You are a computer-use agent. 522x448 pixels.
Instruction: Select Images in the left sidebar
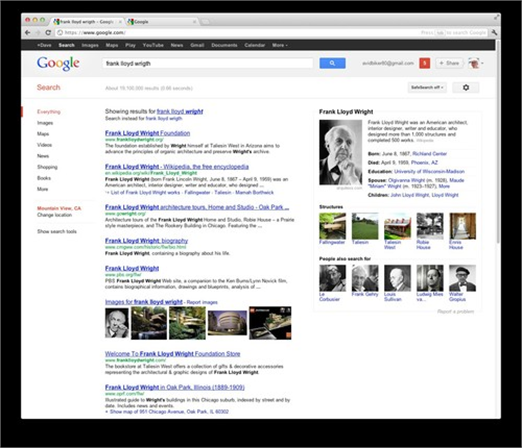pos(45,123)
